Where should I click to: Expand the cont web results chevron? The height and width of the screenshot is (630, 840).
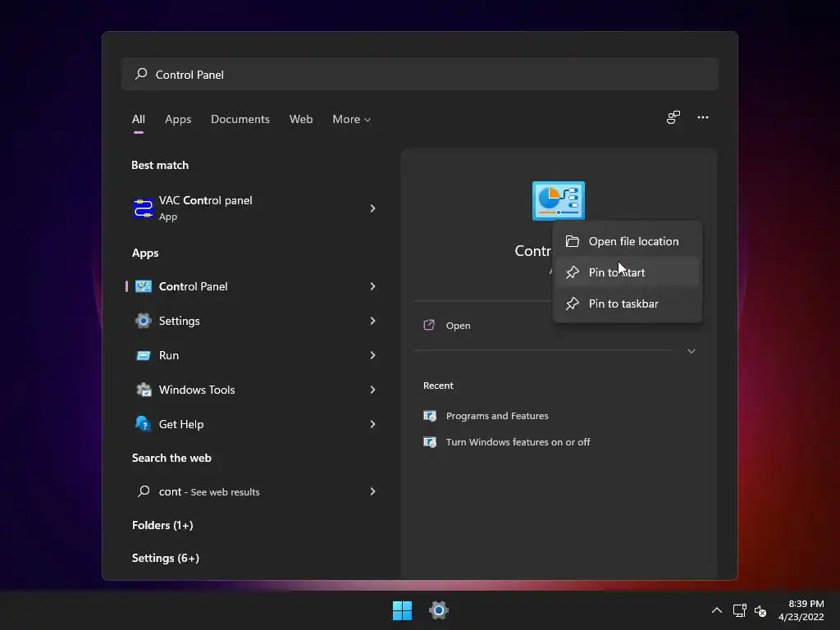click(x=373, y=491)
